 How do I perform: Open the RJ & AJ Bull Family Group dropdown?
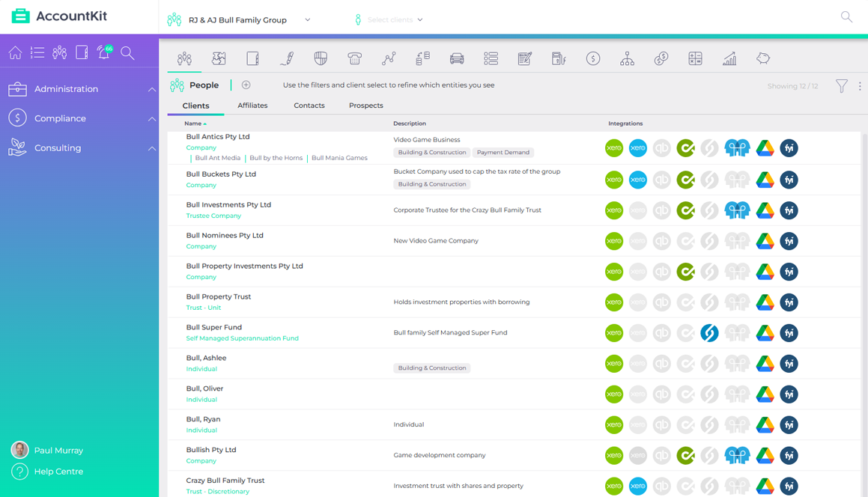[239, 20]
